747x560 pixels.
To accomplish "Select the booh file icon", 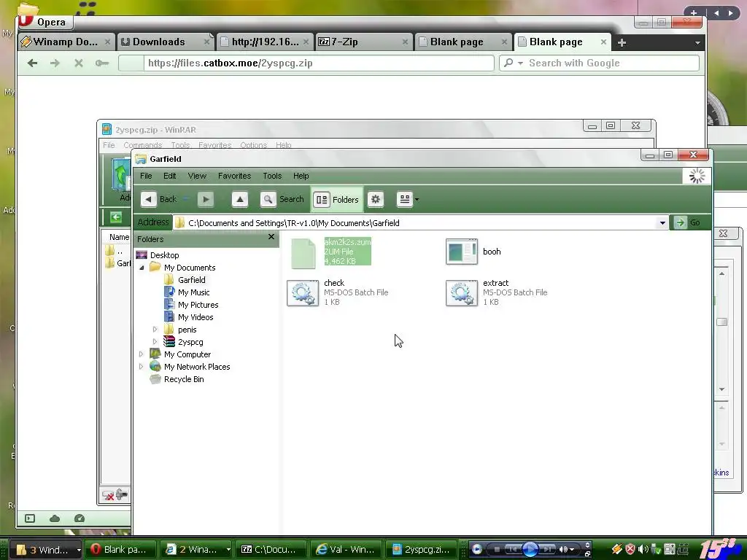I will tap(461, 252).
